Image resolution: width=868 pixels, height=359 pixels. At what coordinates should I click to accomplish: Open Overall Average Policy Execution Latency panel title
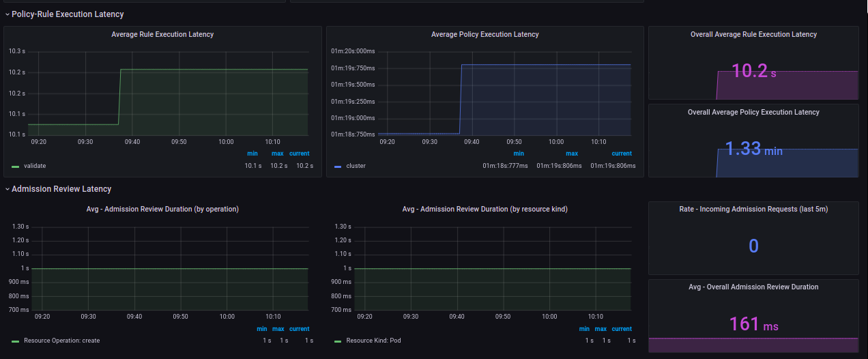tap(753, 112)
